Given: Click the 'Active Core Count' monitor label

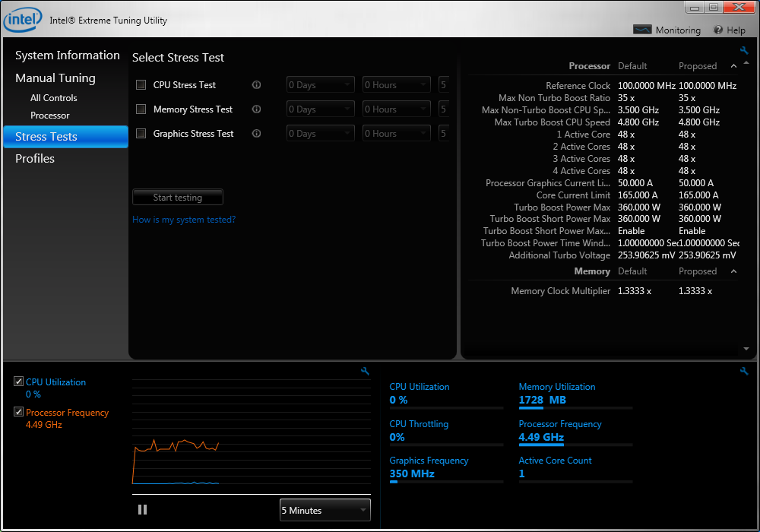Looking at the screenshot, I should (555, 461).
